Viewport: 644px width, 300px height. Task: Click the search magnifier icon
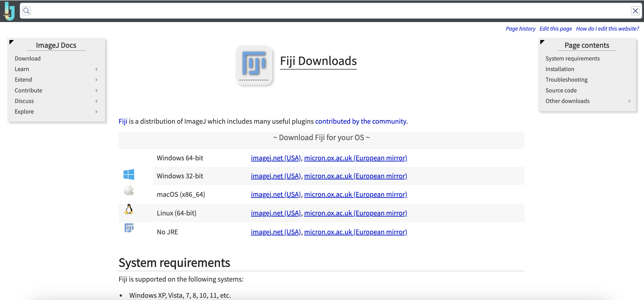[x=26, y=11]
